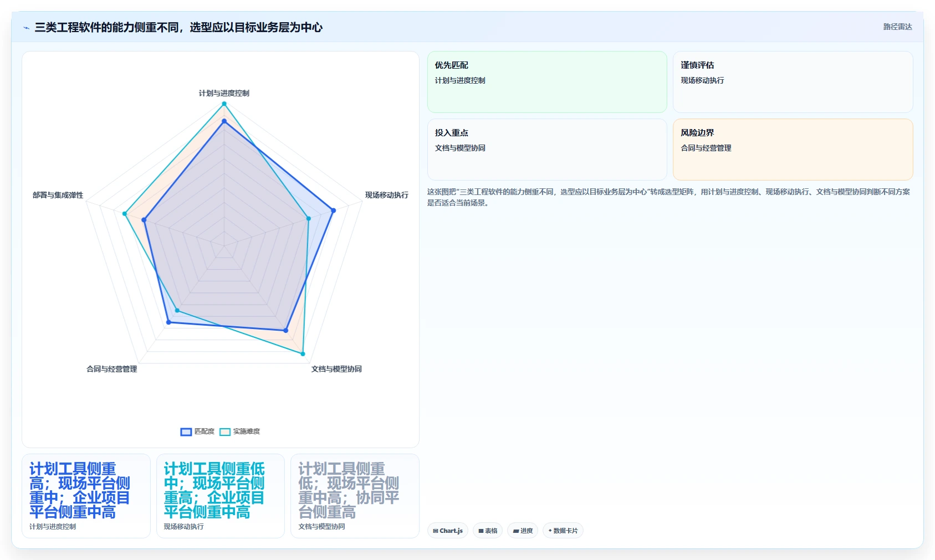Open the 投入重点 card

pyautogui.click(x=547, y=150)
